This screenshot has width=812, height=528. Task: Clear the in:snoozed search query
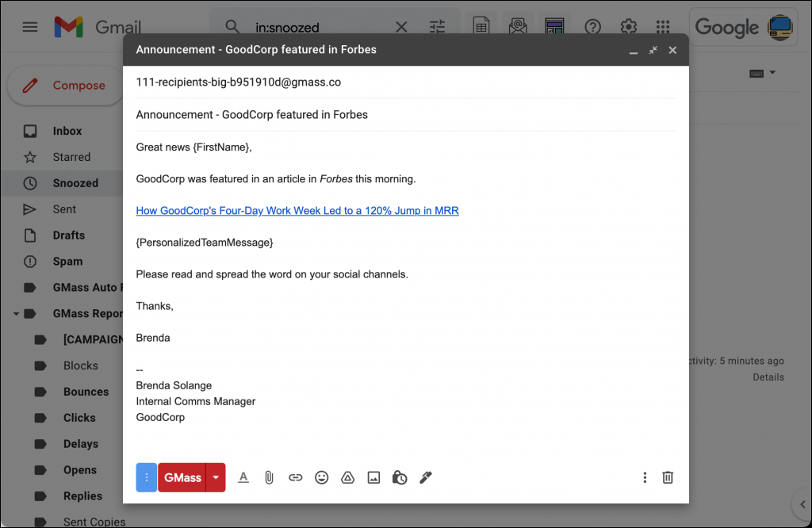coord(401,26)
